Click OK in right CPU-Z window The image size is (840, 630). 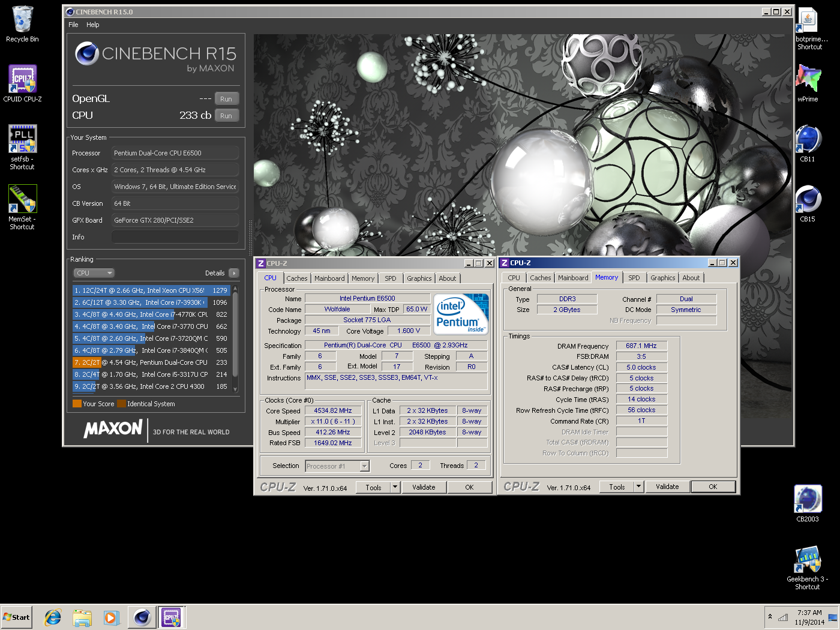(713, 487)
